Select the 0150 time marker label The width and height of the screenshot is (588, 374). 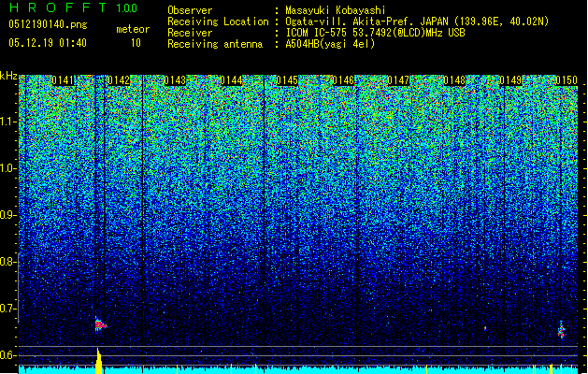(566, 80)
